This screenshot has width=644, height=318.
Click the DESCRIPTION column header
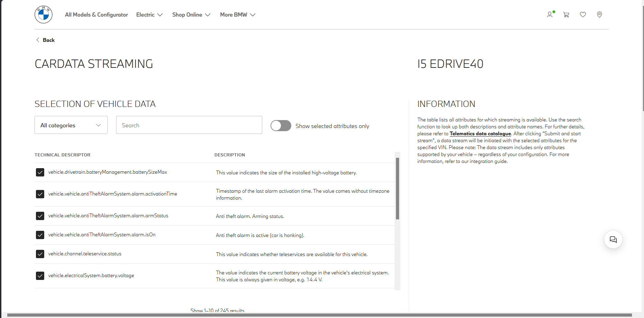click(230, 155)
